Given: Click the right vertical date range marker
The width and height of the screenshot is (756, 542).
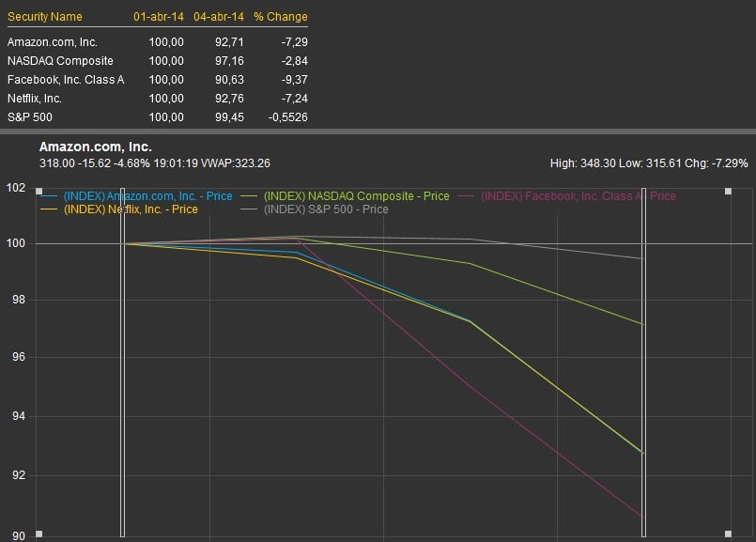Looking at the screenshot, I should tap(643, 363).
